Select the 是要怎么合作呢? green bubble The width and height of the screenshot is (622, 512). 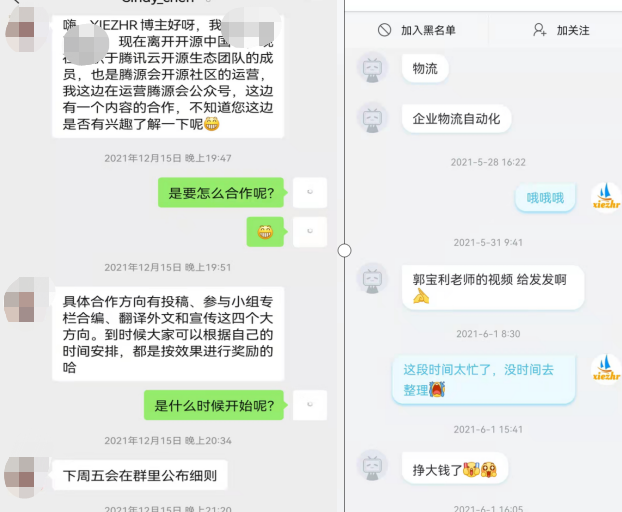click(x=221, y=193)
